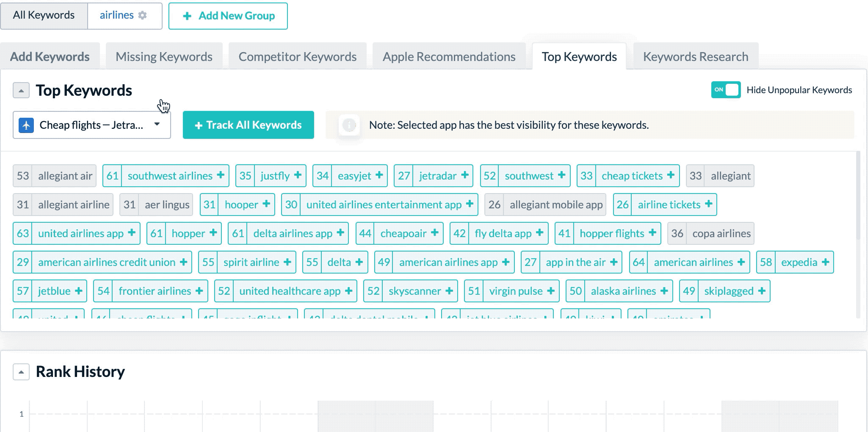Add the jetradar keyword via plus icon
This screenshot has height=432, width=868.
(464, 175)
